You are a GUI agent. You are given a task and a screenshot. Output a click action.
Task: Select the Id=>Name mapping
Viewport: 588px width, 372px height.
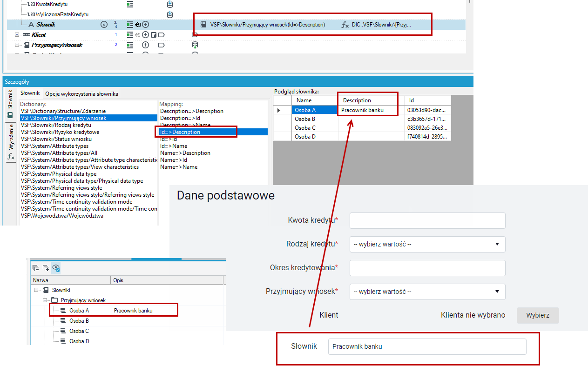[x=174, y=146]
